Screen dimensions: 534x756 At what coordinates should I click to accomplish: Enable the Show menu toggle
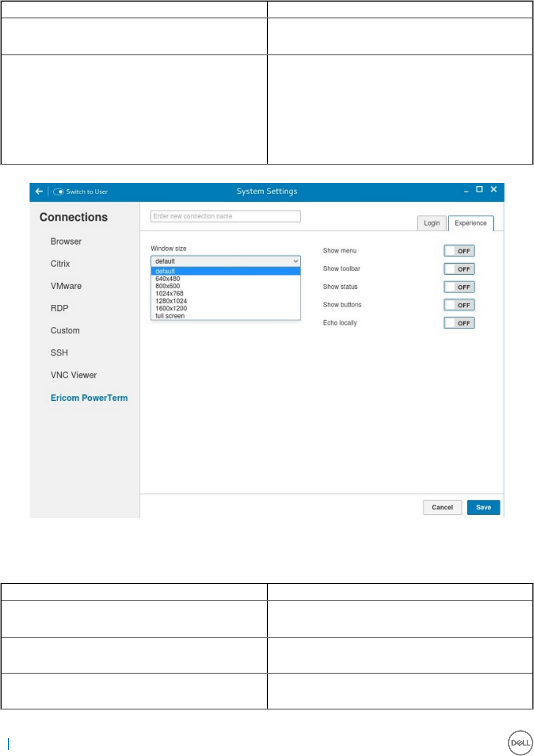(x=459, y=251)
